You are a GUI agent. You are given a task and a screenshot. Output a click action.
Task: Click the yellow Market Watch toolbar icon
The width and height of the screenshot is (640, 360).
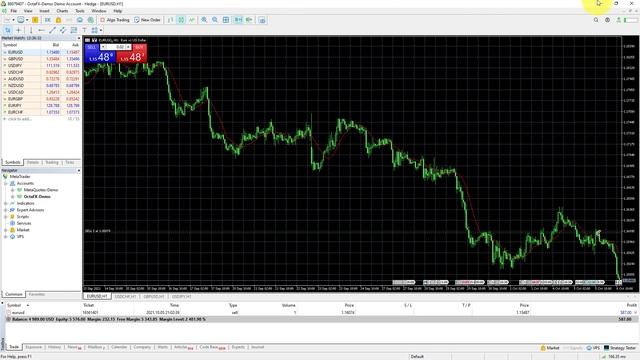coord(36,20)
